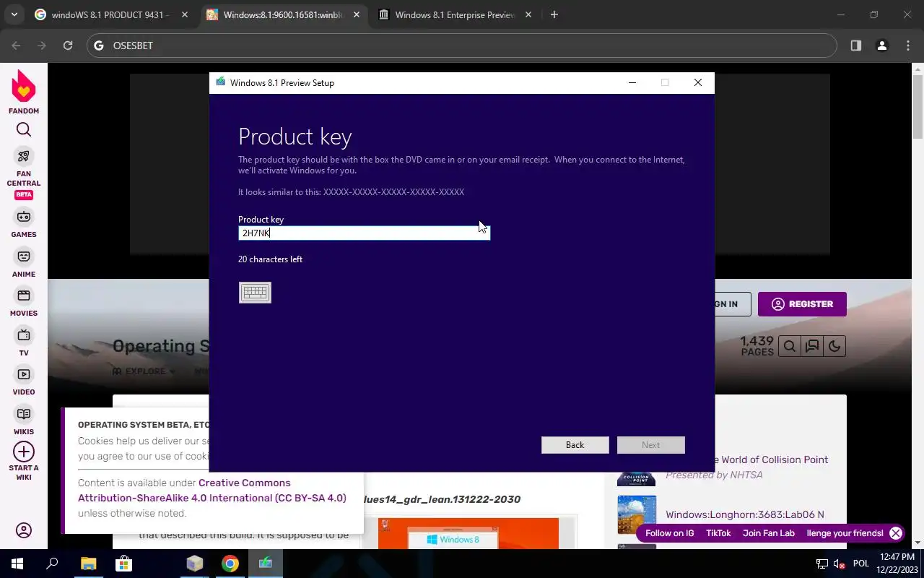The image size is (924, 578).
Task: Click the Register button on Fandom
Action: tap(802, 304)
